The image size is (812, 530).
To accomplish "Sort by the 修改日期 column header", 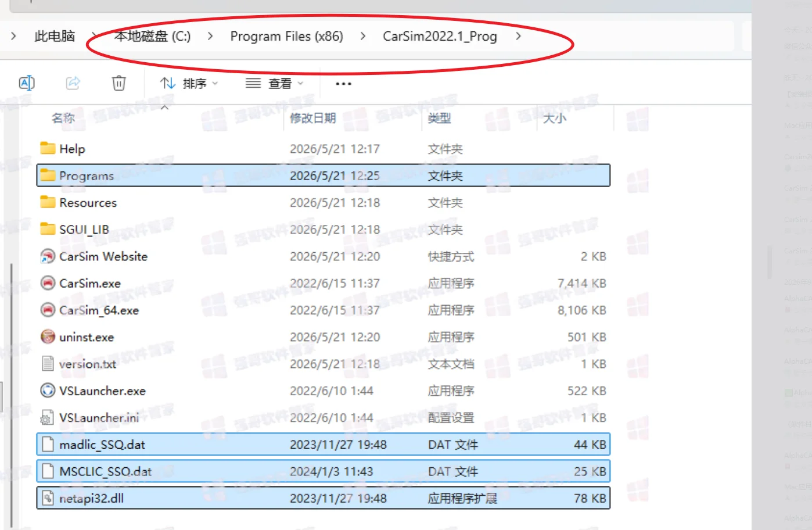I will 313,118.
